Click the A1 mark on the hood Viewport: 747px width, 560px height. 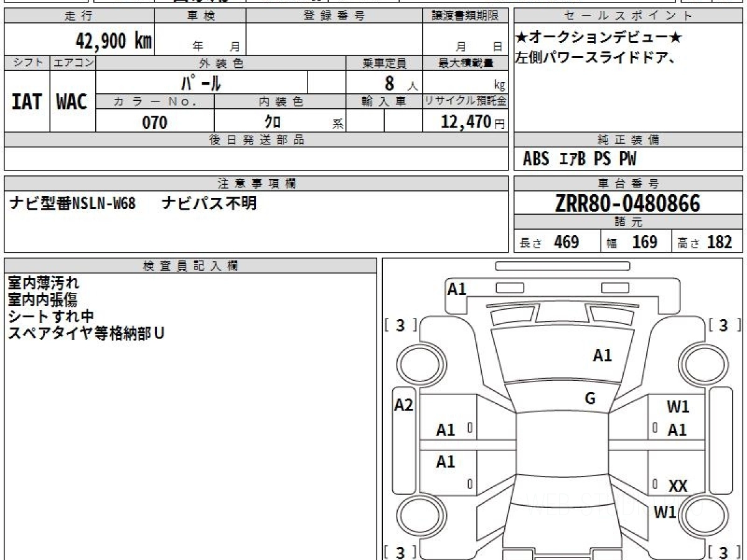pyautogui.click(x=602, y=355)
